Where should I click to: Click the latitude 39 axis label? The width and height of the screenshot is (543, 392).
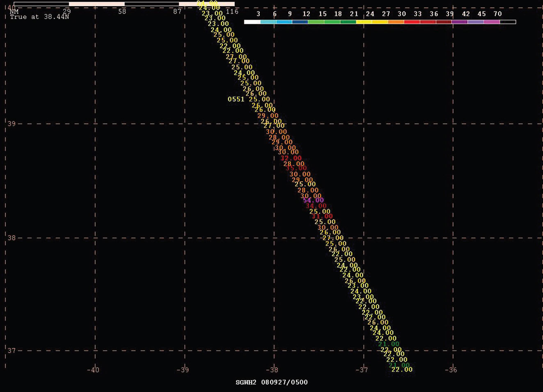tap(11, 123)
